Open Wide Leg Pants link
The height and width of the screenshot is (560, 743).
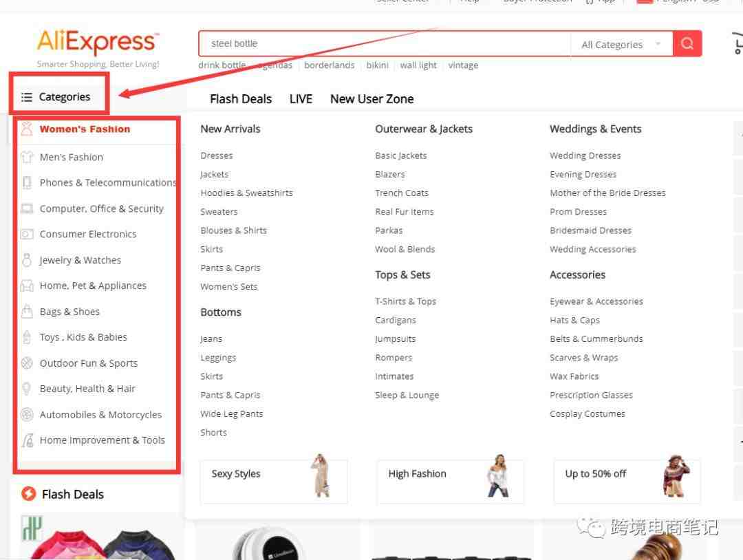[232, 413]
